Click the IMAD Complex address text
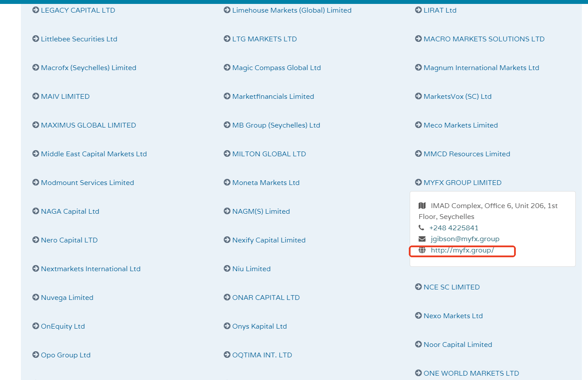This screenshot has width=588, height=380. 488,211
